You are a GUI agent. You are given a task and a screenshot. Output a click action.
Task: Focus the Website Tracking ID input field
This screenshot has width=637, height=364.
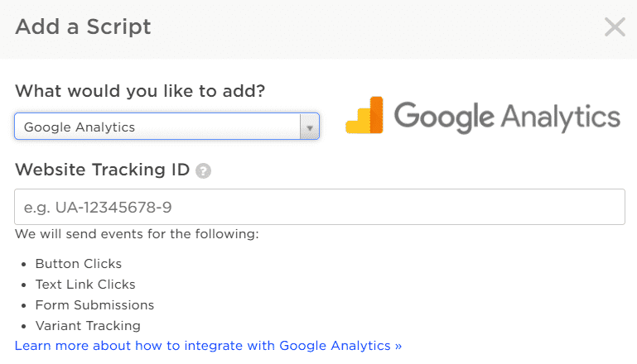coord(320,207)
